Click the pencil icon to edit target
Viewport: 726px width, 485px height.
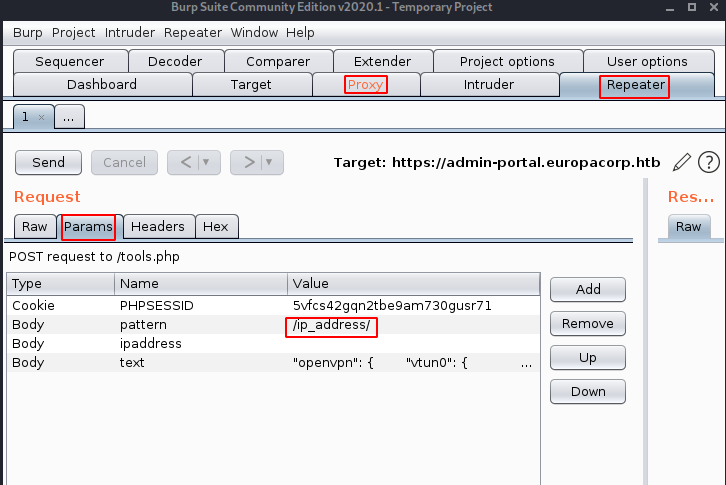682,162
